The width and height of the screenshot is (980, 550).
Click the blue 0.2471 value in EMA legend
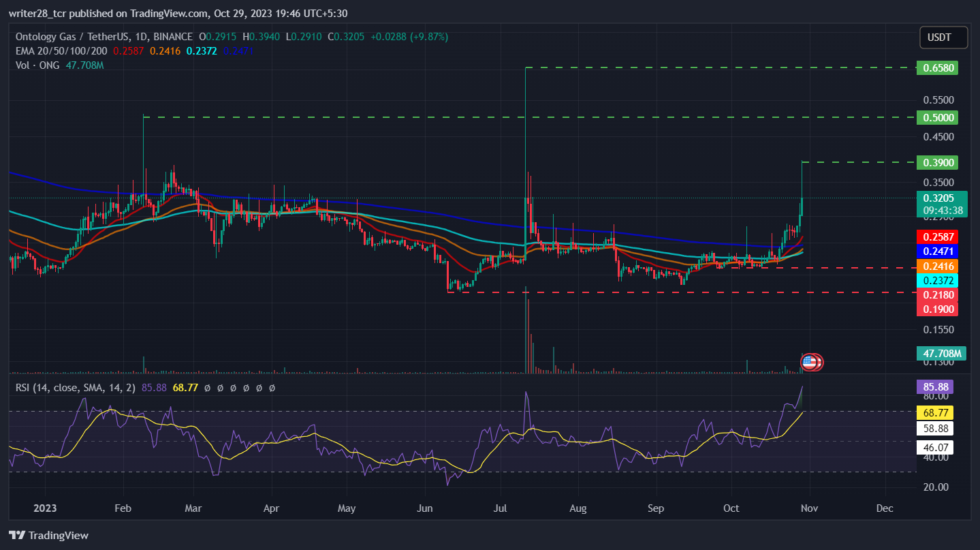238,50
